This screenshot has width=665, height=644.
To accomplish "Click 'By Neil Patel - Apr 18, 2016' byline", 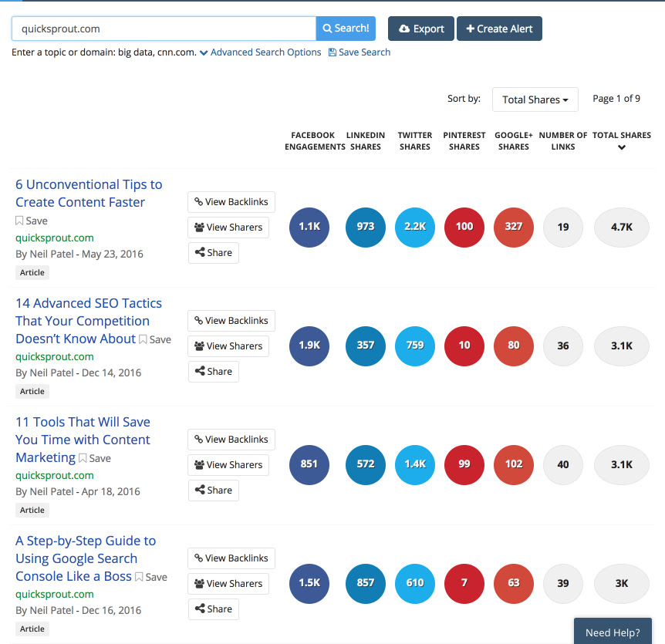I will (78, 491).
